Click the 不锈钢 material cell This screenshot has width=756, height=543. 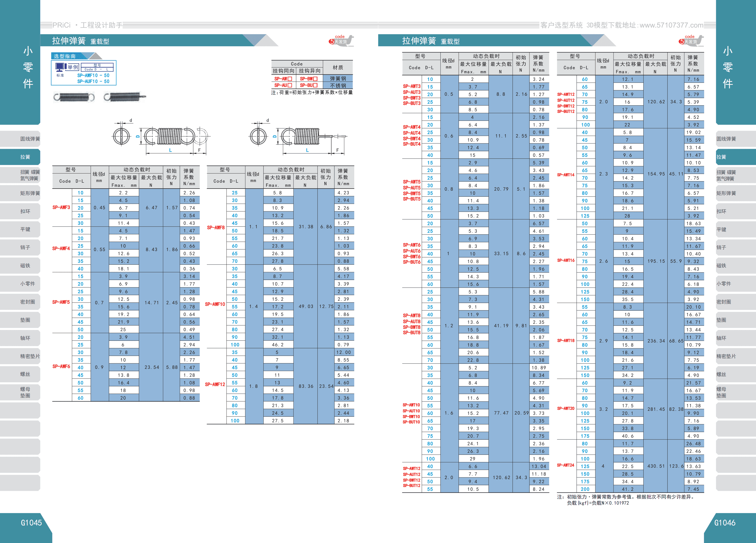click(x=338, y=85)
